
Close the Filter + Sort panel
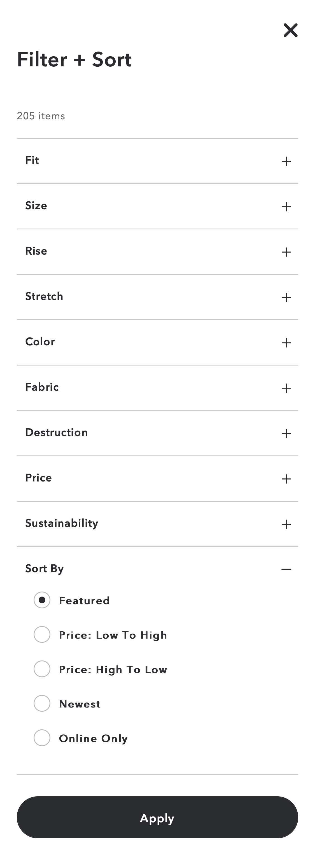point(290,30)
